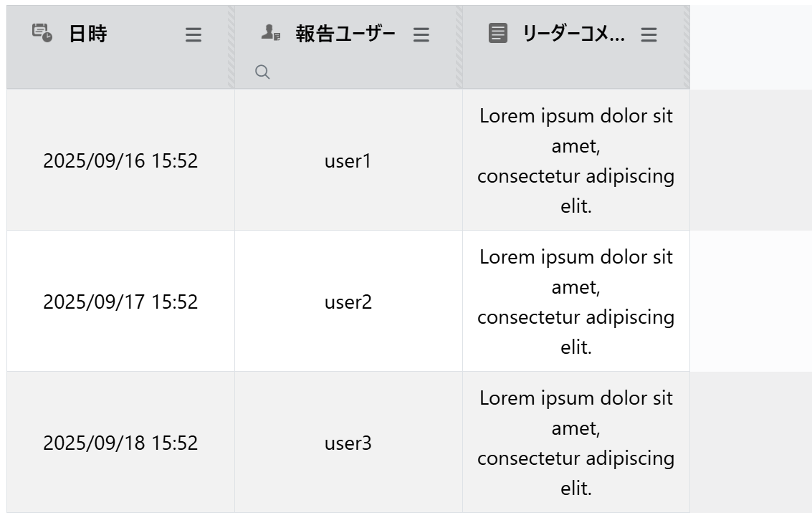812x520 pixels.
Task: Click the user1 cell
Action: pos(348,160)
